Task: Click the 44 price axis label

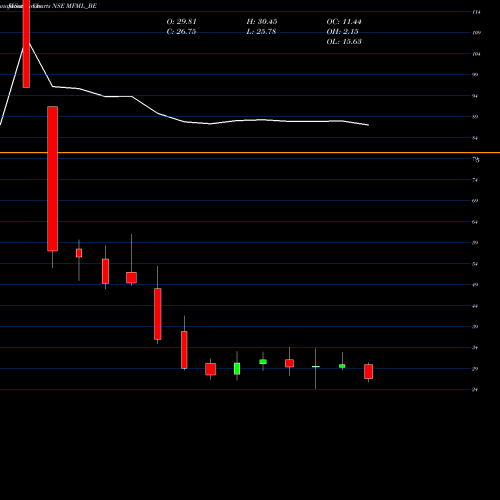Action: coord(475,306)
